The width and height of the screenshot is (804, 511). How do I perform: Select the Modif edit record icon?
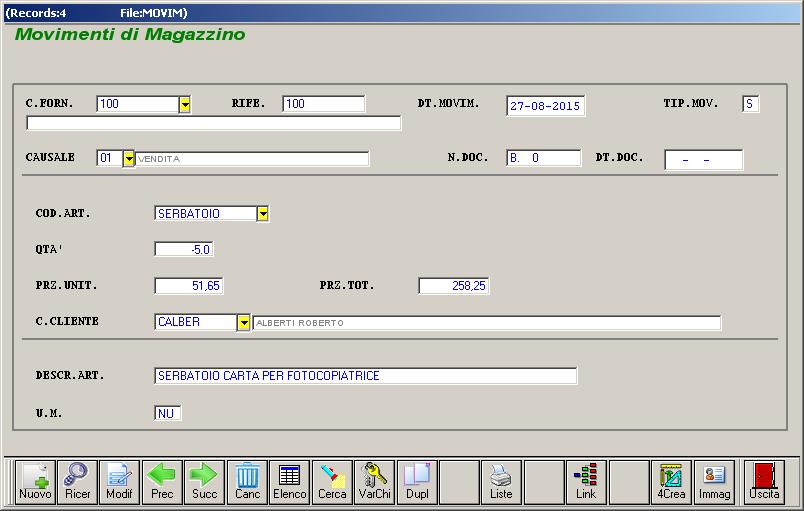pos(119,482)
